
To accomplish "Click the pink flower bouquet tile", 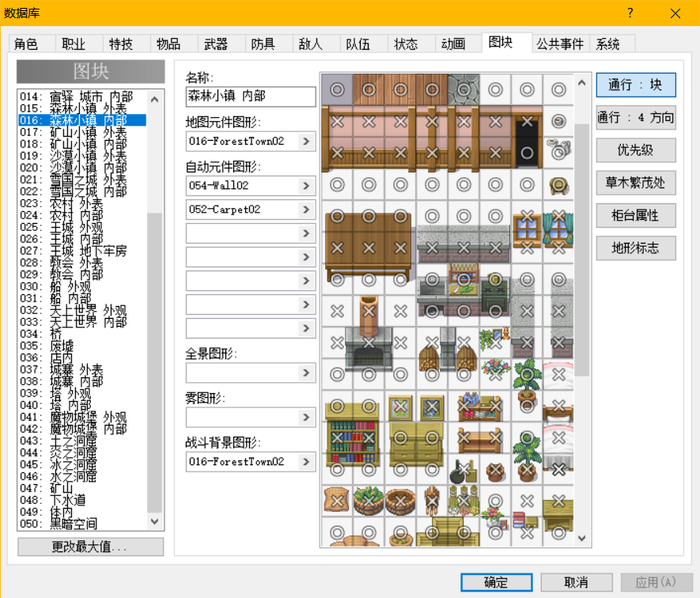I will click(x=494, y=369).
